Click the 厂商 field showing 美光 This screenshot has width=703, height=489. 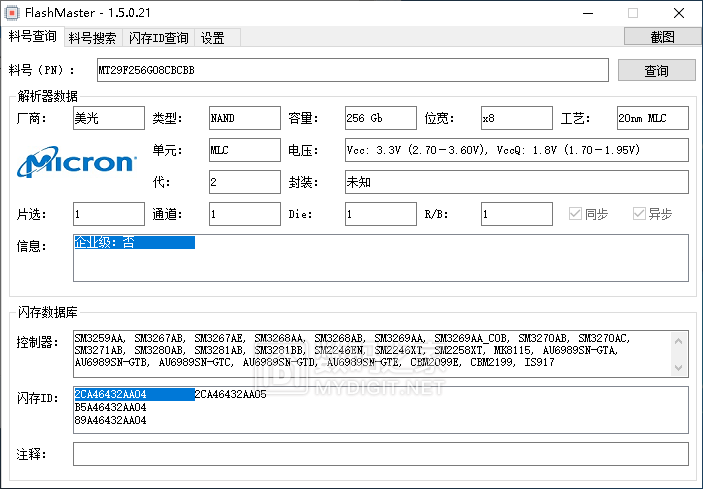109,118
